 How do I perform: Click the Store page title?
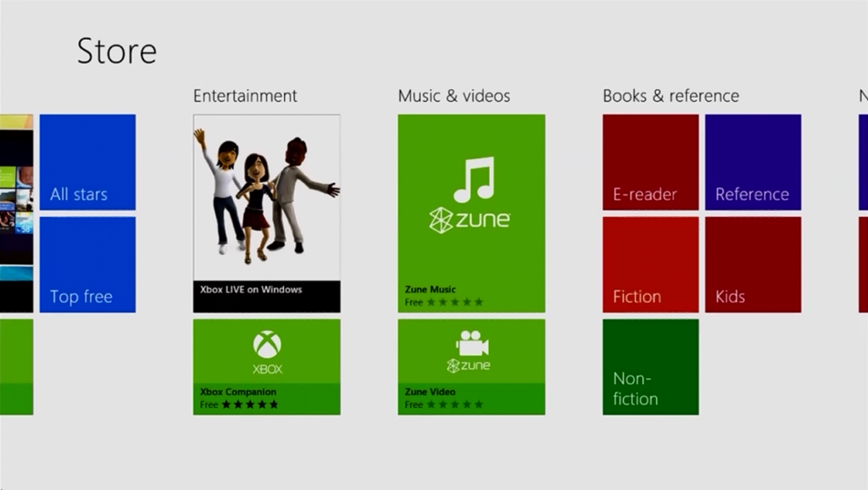point(117,51)
